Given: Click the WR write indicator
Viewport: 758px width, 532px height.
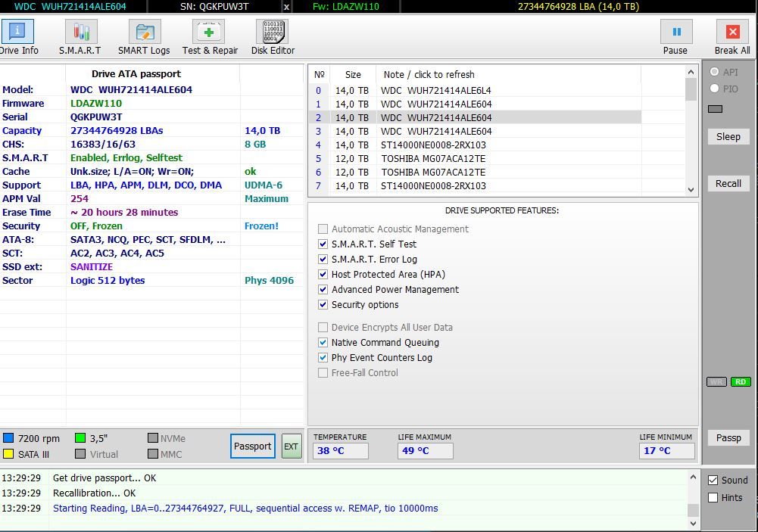Looking at the screenshot, I should pyautogui.click(x=716, y=381).
